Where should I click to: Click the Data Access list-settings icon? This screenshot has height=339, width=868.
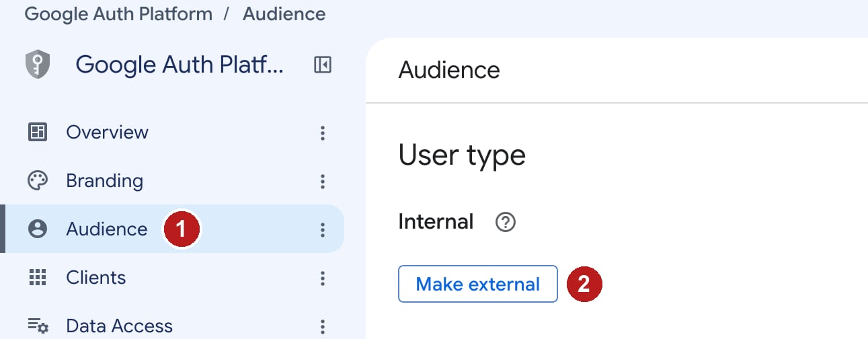(x=38, y=326)
